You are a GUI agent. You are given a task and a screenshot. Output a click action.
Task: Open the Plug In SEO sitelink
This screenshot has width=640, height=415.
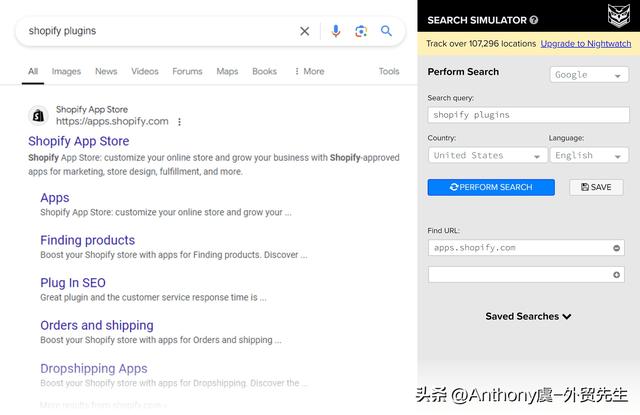[73, 283]
